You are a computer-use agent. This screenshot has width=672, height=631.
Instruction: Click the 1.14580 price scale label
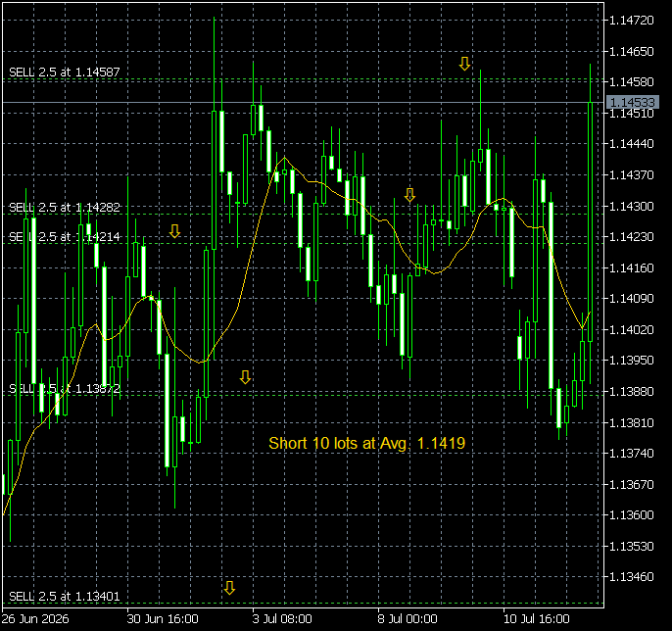(631, 81)
